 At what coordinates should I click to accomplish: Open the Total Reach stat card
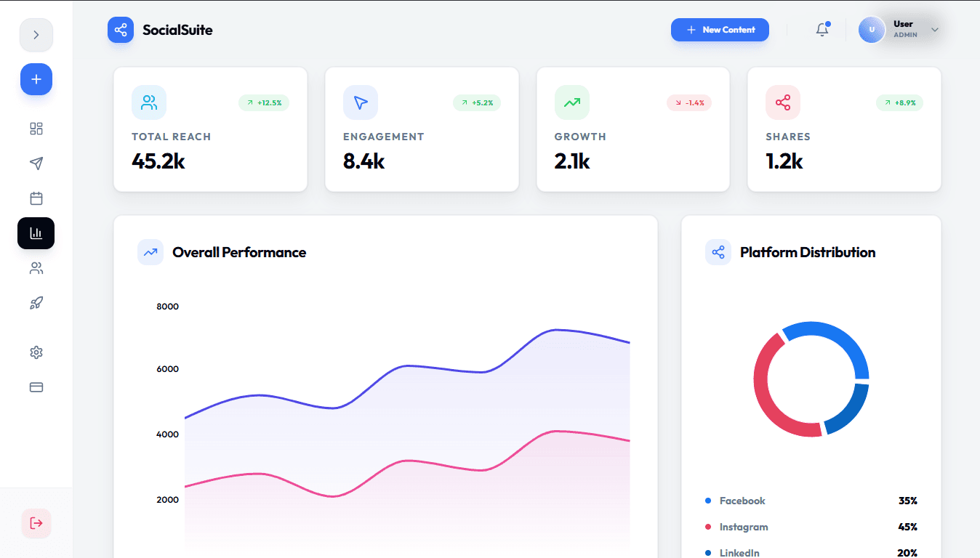point(211,129)
